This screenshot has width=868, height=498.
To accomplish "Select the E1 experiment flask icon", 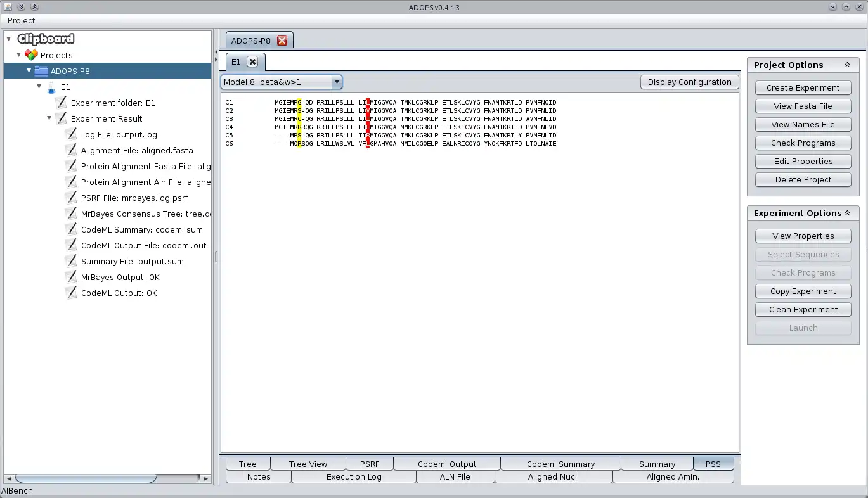I will point(51,87).
